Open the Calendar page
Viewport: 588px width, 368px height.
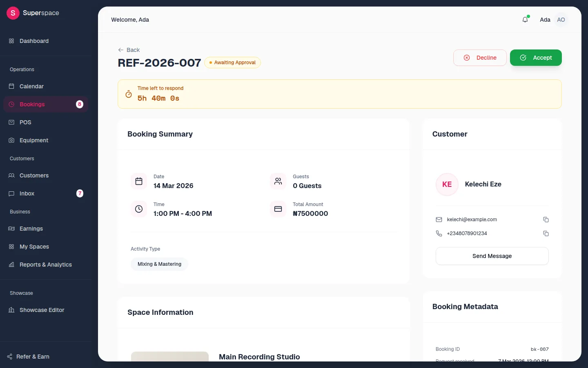pyautogui.click(x=46, y=86)
